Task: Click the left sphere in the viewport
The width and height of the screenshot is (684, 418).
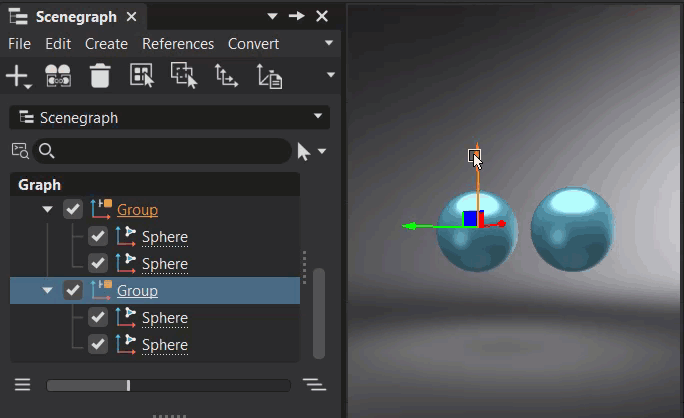Action: click(477, 231)
